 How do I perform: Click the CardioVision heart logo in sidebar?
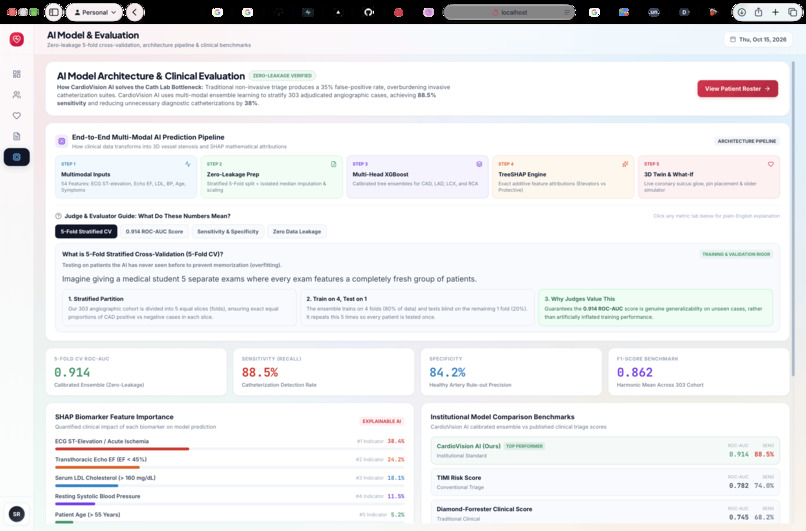16,39
